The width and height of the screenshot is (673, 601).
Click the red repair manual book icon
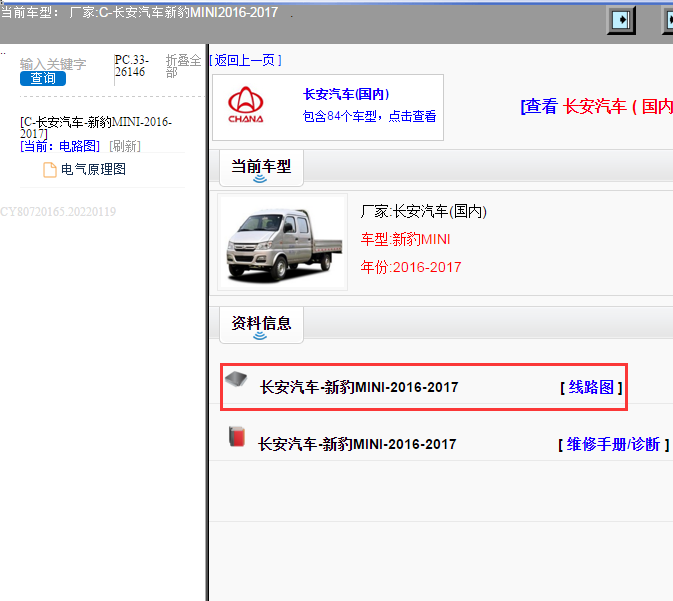(x=236, y=437)
